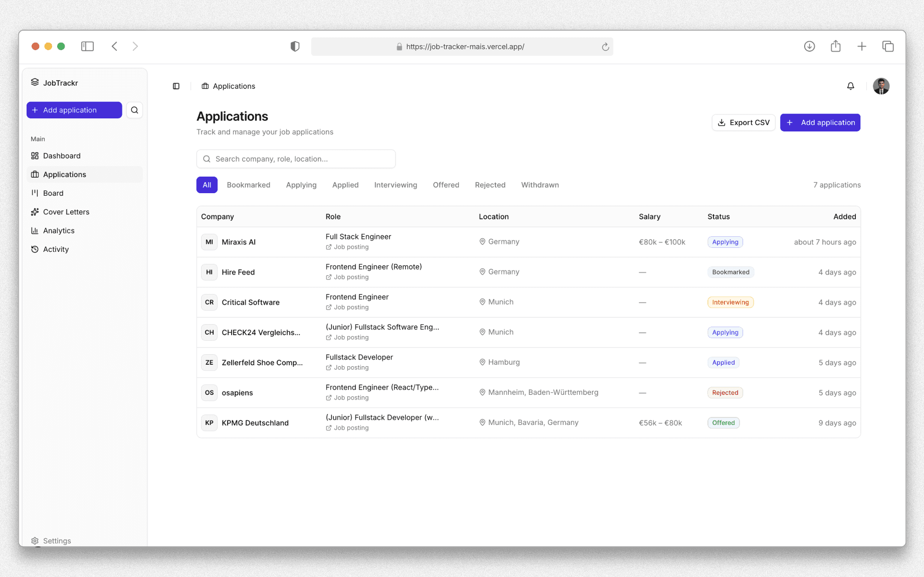The image size is (924, 577).
Task: Open Job posting link for Critical Software role
Action: [x=347, y=307]
